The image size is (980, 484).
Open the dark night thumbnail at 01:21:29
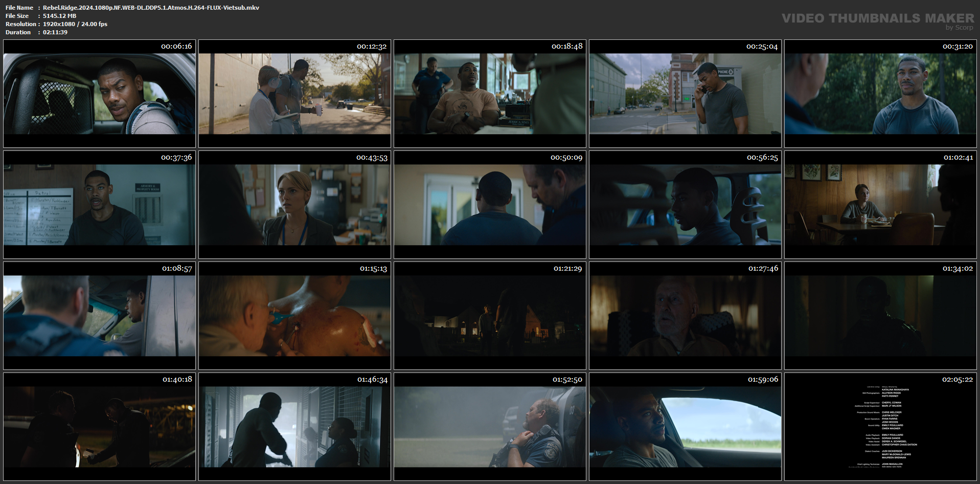point(490,316)
